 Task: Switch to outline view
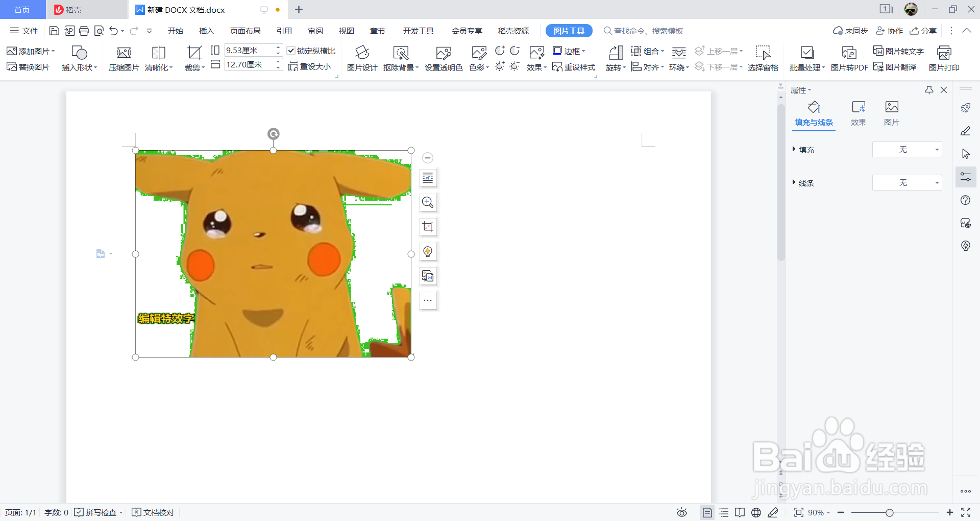point(724,512)
